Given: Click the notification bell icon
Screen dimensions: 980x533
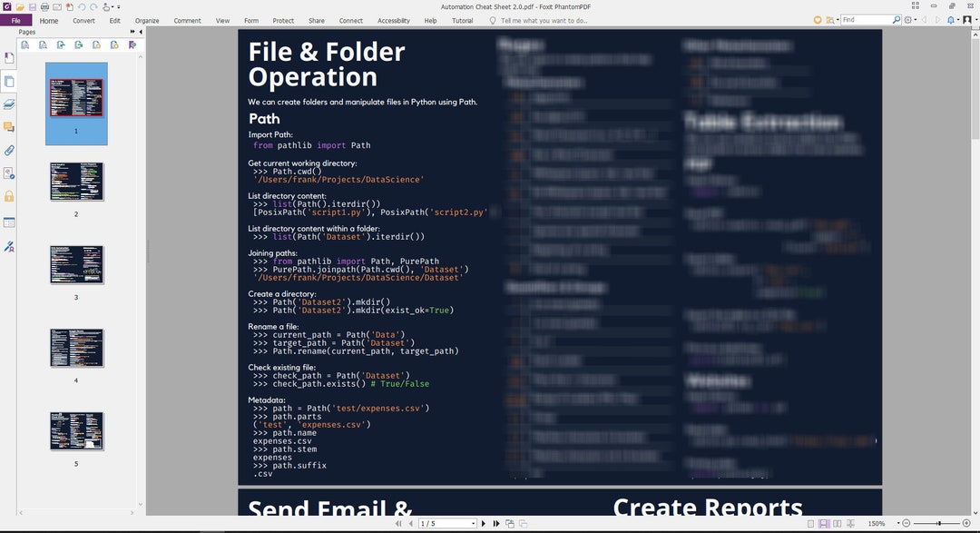Looking at the screenshot, I should coord(952,19).
